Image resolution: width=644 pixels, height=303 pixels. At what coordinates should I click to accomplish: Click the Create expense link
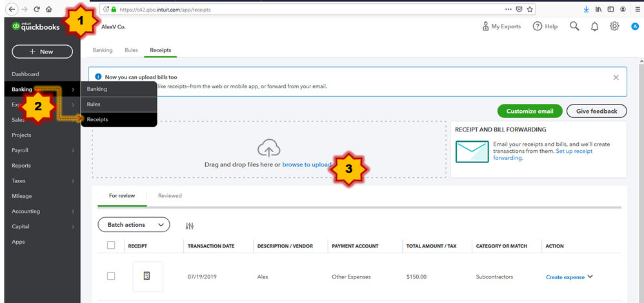pos(565,277)
